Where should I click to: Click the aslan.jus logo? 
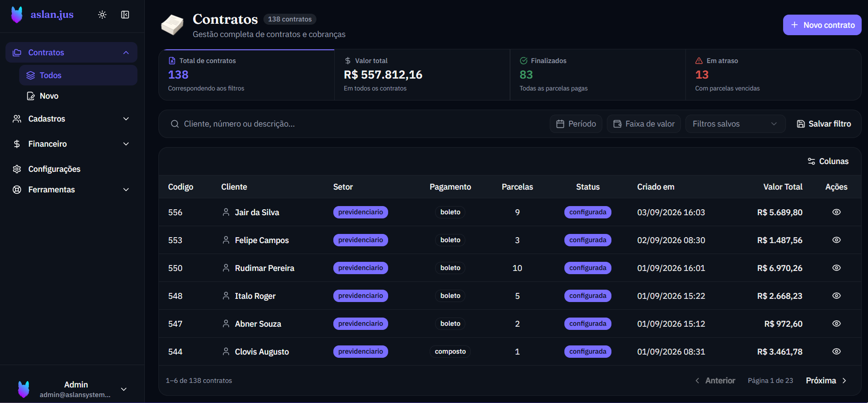click(x=42, y=15)
